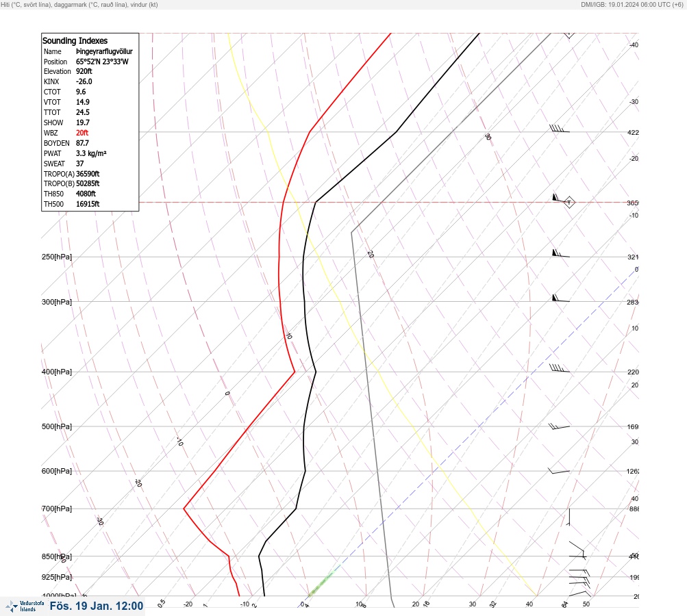Select the red WBZ value 20ft

point(82,133)
